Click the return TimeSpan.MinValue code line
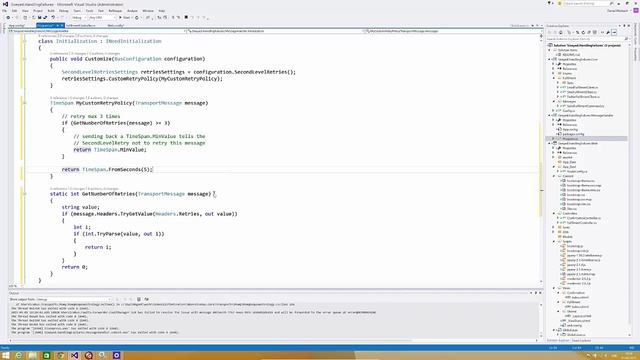The image size is (640, 360). pyautogui.click(x=110, y=150)
